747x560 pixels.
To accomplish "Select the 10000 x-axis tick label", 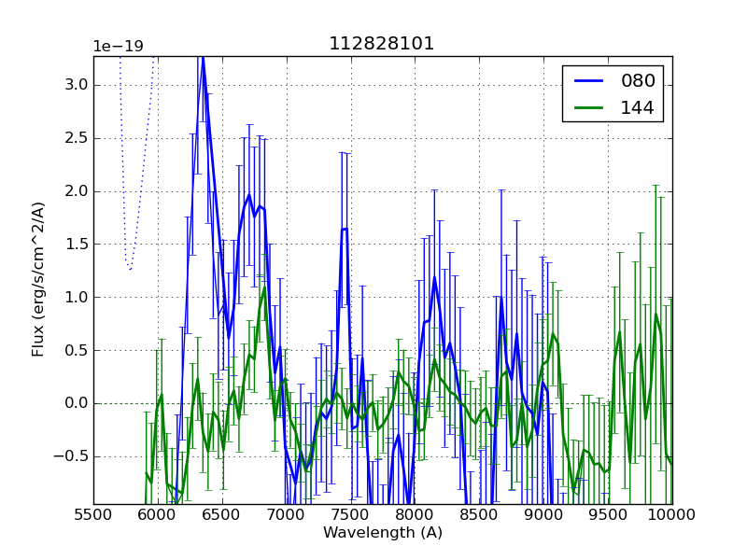I will (671, 515).
